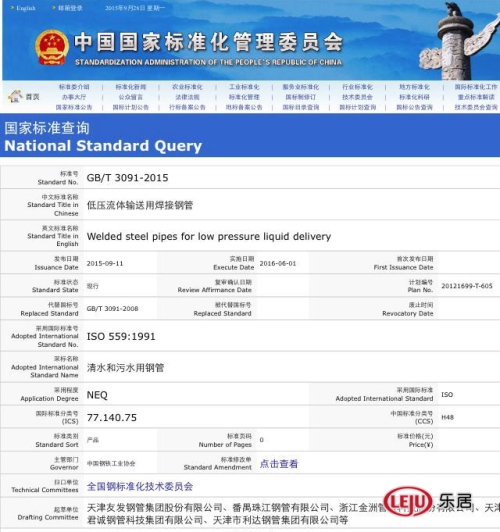Click the home house icon
The height and width of the screenshot is (532, 500).
pyautogui.click(x=15, y=96)
